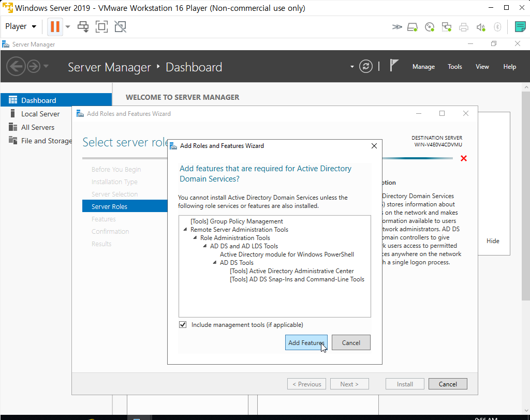Image resolution: width=530 pixels, height=420 pixels.
Task: Click VMware Workstation title bar logo icon
Action: (7, 8)
